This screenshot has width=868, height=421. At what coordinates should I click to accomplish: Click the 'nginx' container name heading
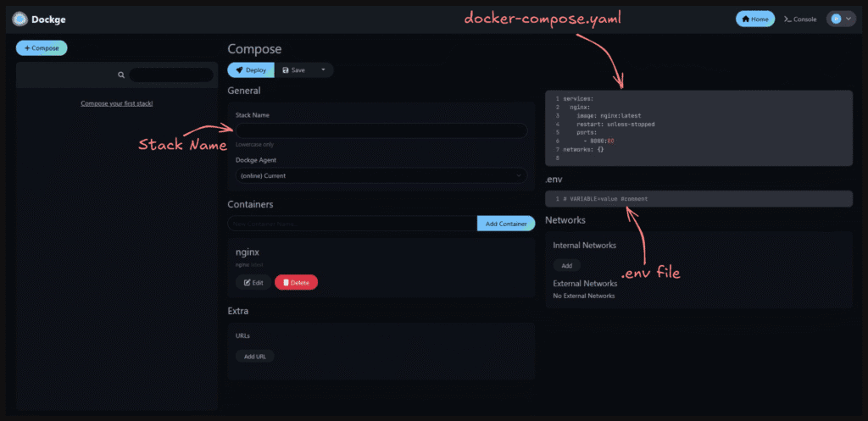[248, 252]
